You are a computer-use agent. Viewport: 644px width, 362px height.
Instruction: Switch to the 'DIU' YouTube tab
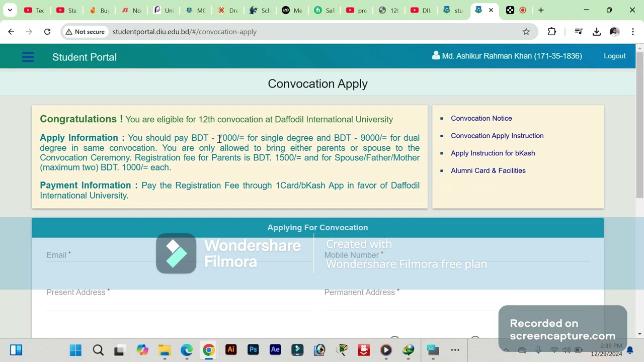point(421,10)
